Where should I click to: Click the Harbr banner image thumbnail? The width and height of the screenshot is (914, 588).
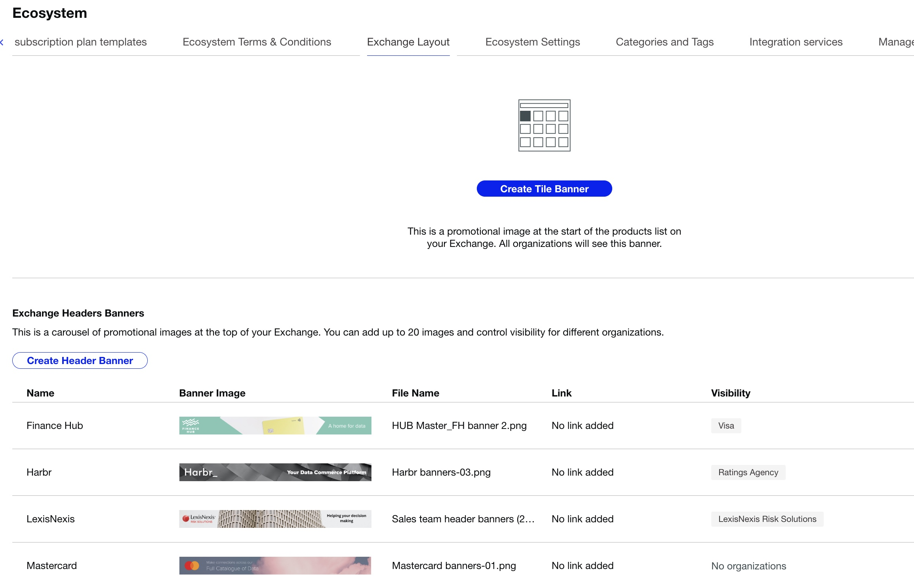[275, 472]
